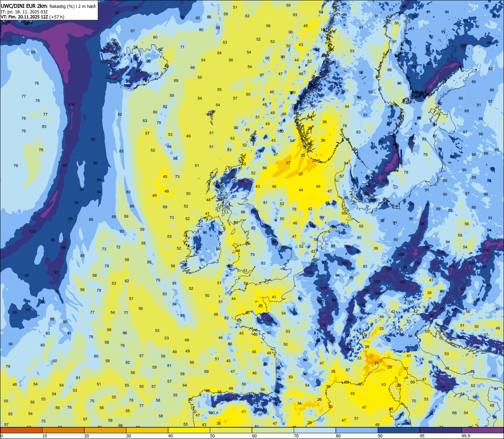The width and height of the screenshot is (504, 439).
Task: Click the legend scale label 50
Action: [212, 436]
